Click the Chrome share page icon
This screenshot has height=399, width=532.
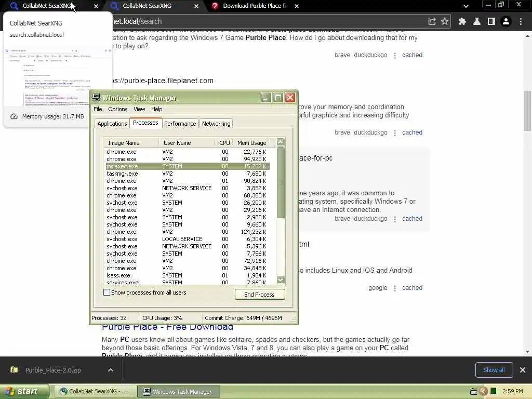tap(432, 21)
